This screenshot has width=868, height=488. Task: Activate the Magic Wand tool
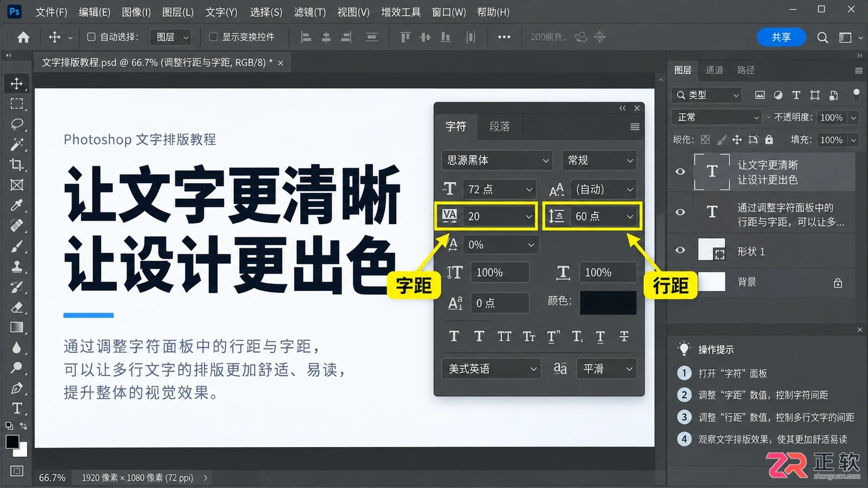[17, 145]
